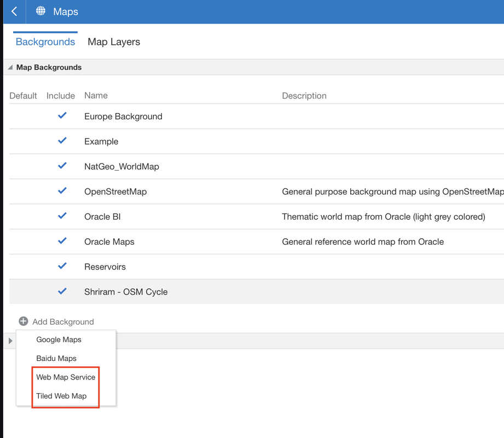Choose Google Maps from the Add Background menu
Image resolution: width=504 pixels, height=438 pixels.
pos(59,339)
